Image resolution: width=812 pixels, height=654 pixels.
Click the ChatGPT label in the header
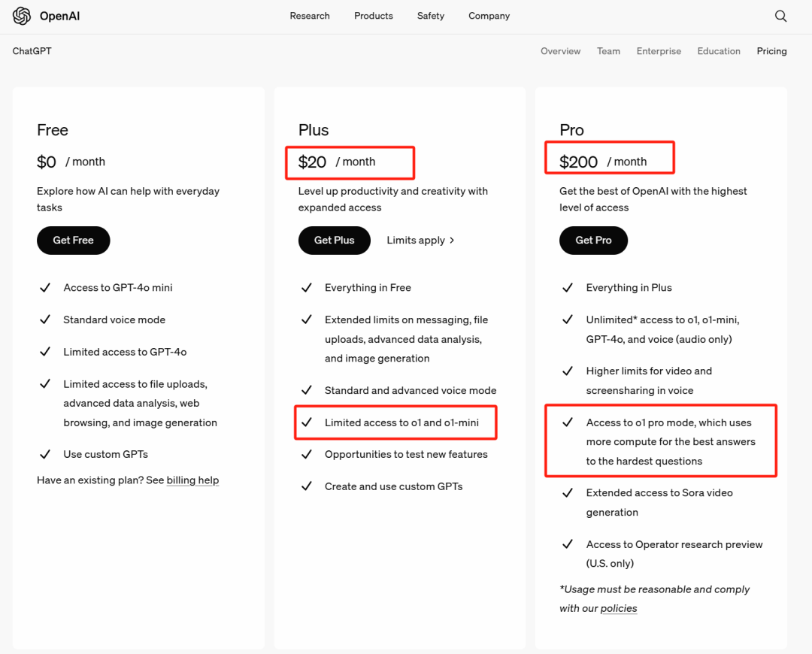pyautogui.click(x=32, y=50)
